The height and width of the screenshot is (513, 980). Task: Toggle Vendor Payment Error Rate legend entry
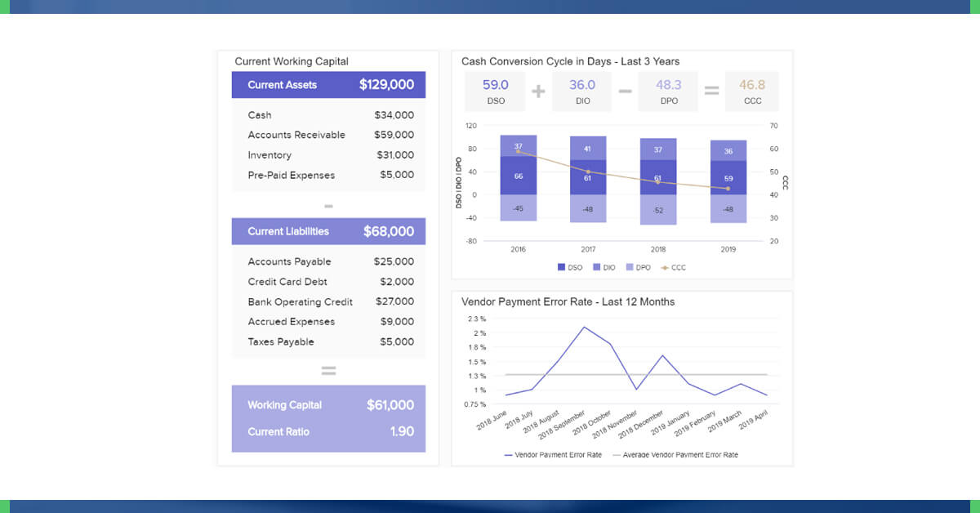tap(553, 454)
